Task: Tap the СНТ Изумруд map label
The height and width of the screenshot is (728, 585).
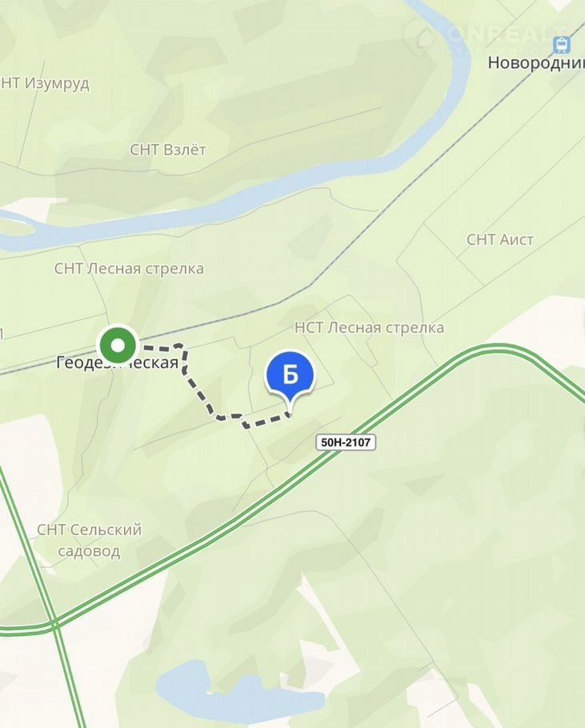Action: point(45,83)
